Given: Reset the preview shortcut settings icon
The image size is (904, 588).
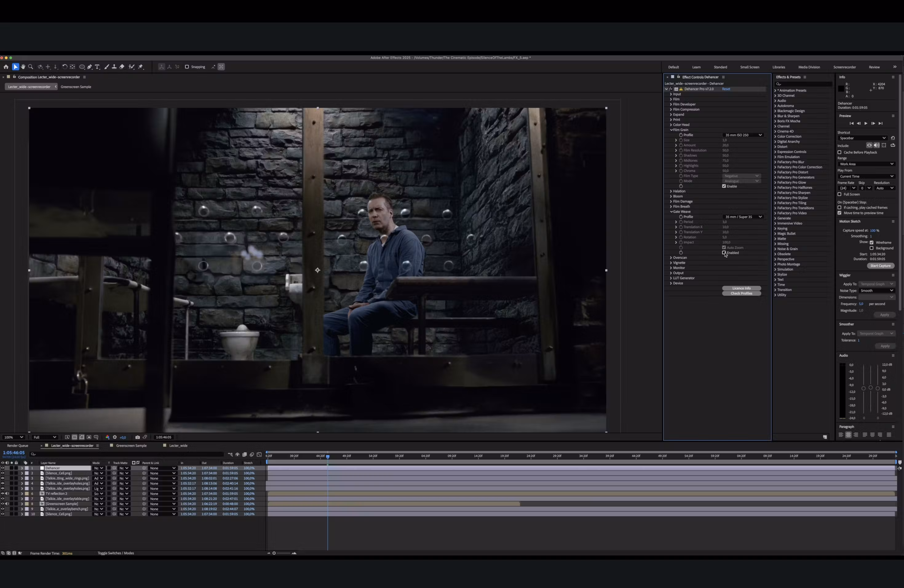Looking at the screenshot, I should pyautogui.click(x=893, y=138).
